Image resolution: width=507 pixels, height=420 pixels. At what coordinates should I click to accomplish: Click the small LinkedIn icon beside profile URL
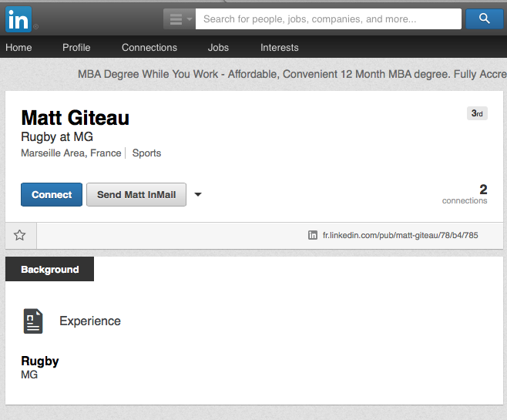[x=313, y=235]
